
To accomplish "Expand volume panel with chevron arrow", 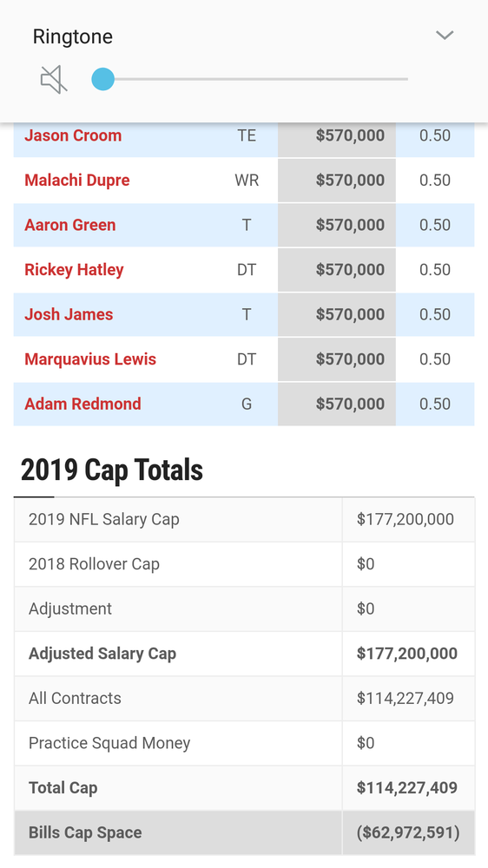I will (445, 36).
